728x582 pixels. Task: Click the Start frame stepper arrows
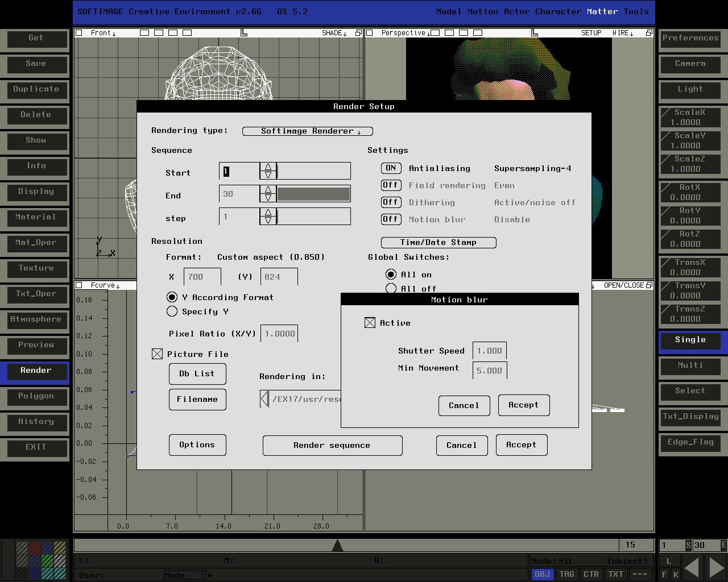tap(268, 171)
